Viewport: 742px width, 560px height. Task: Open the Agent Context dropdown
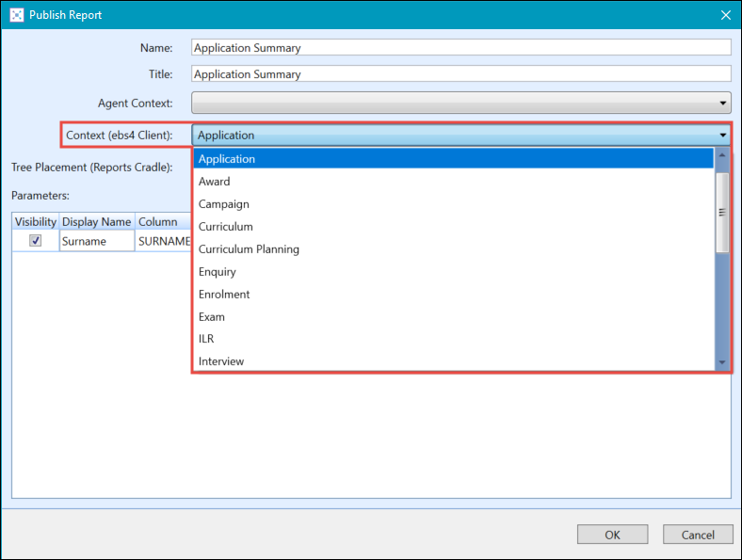tap(460, 104)
